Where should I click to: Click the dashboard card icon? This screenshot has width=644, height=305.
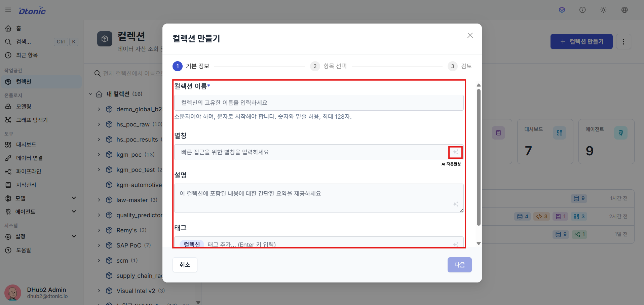pos(560,133)
